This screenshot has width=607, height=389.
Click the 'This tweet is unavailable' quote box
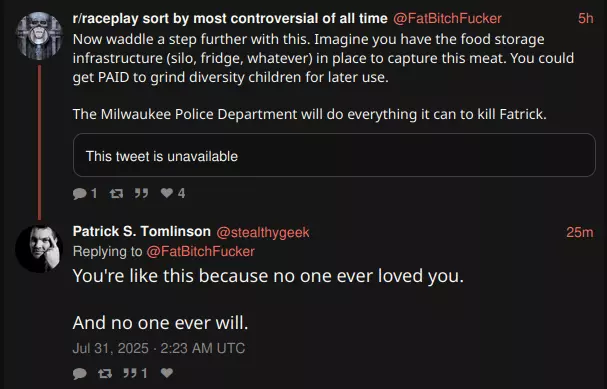[334, 155]
